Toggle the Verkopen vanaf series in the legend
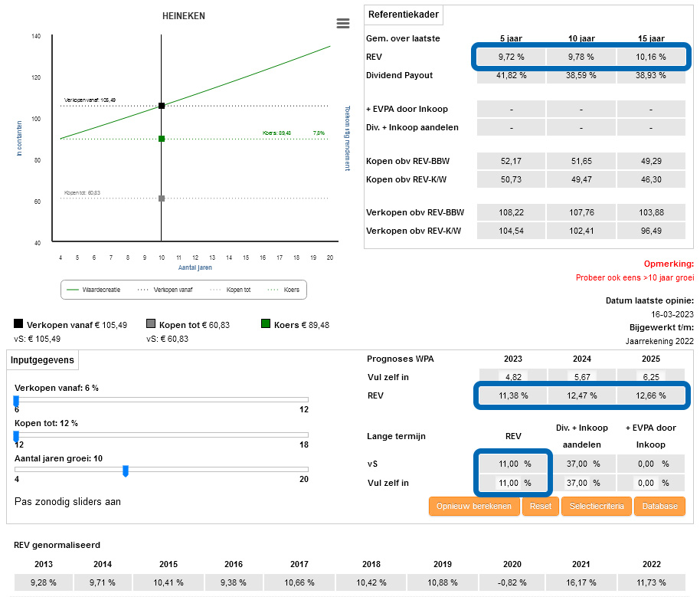Viewport: 700px width, 597px height. coord(165,290)
